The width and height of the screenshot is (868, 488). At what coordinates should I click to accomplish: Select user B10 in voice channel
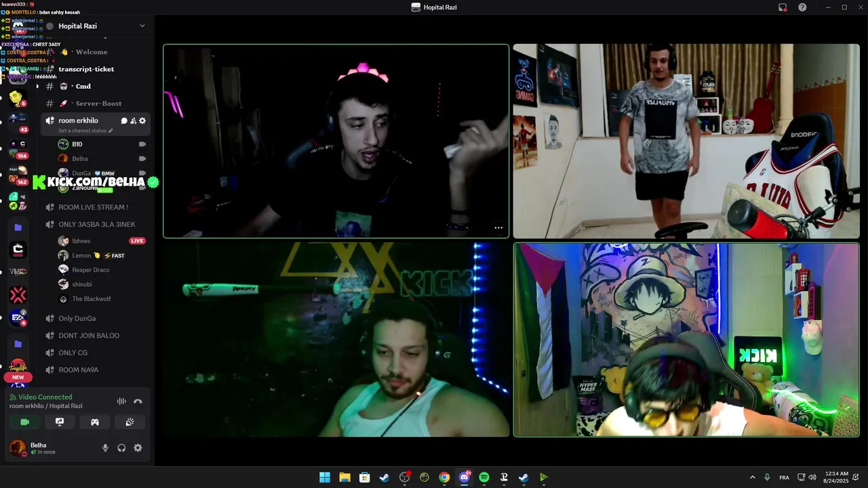[102, 144]
